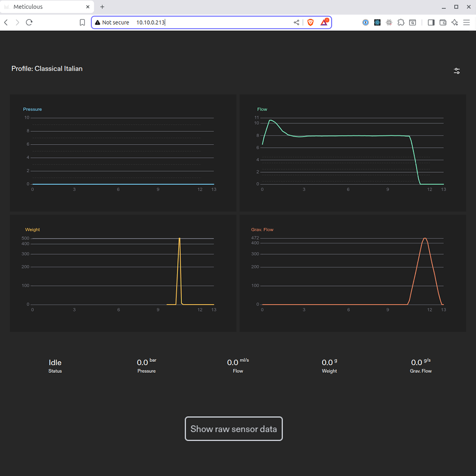
Task: Click the Not secure site info indicator
Action: (x=112, y=22)
